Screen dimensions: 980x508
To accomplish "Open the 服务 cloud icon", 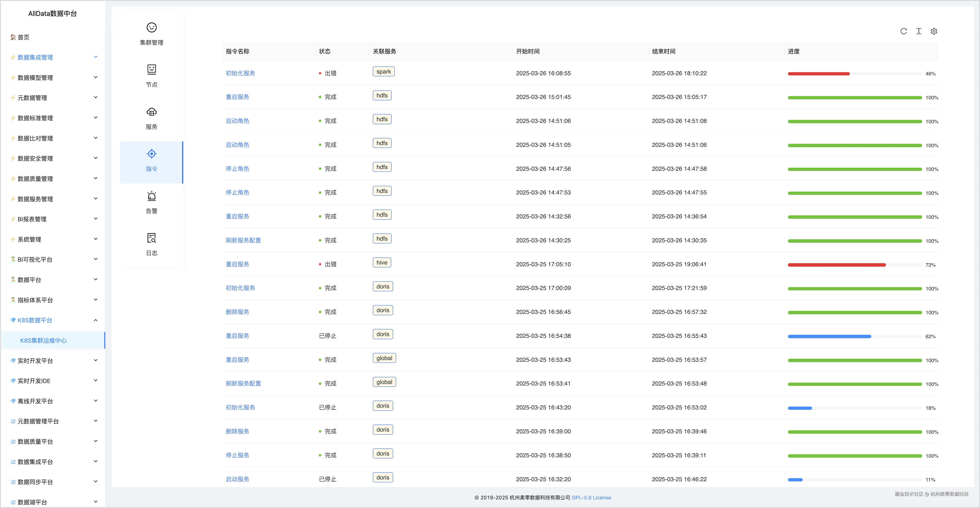I will (x=151, y=112).
